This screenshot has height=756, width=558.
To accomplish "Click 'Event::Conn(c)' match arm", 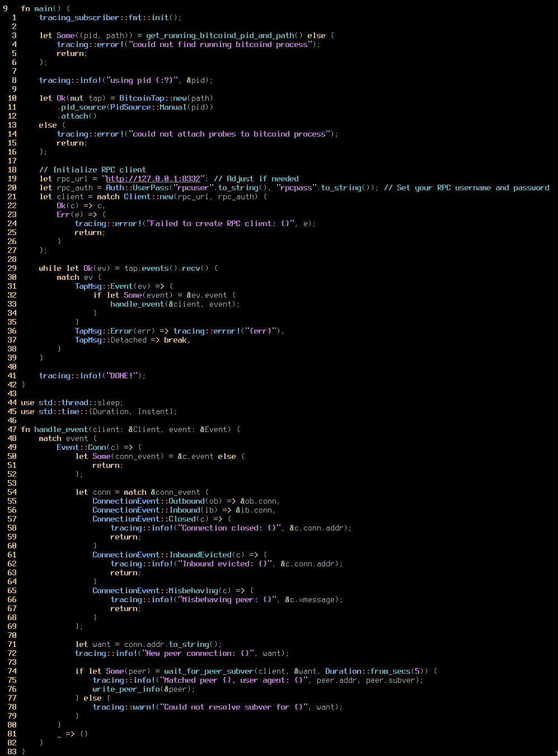I will 88,447.
